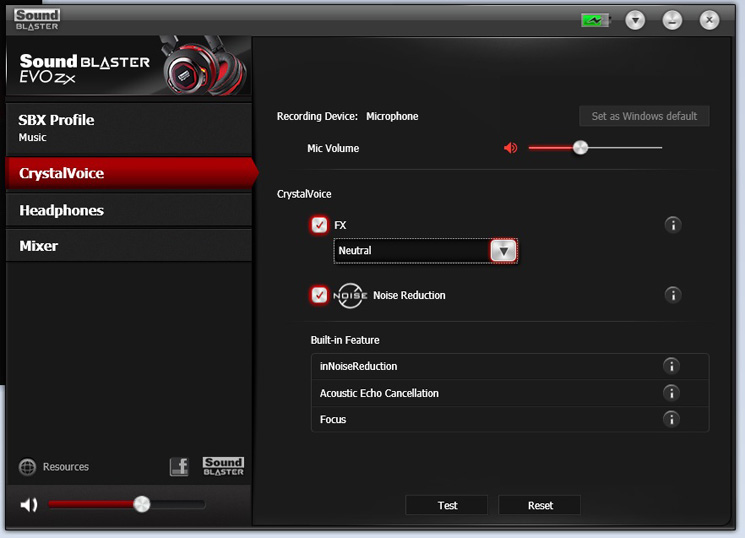Mute the microphone speaker icon
The height and width of the screenshot is (538, 745).
(511, 148)
